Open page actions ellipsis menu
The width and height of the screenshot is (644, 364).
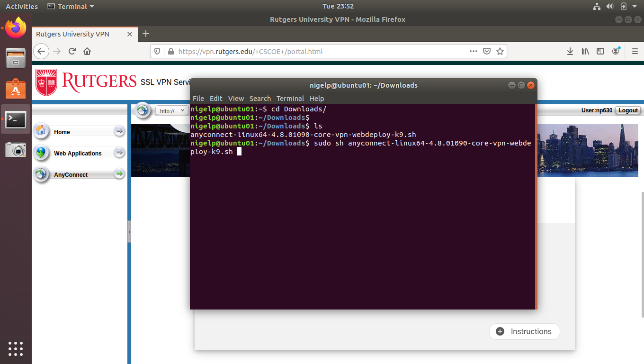point(474,51)
